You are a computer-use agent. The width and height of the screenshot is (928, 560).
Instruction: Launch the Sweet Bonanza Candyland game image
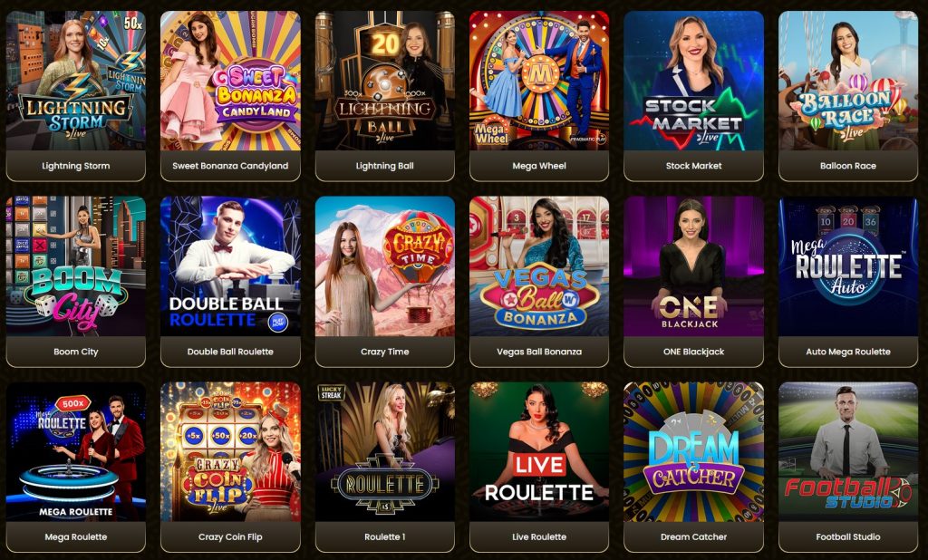pyautogui.click(x=230, y=81)
